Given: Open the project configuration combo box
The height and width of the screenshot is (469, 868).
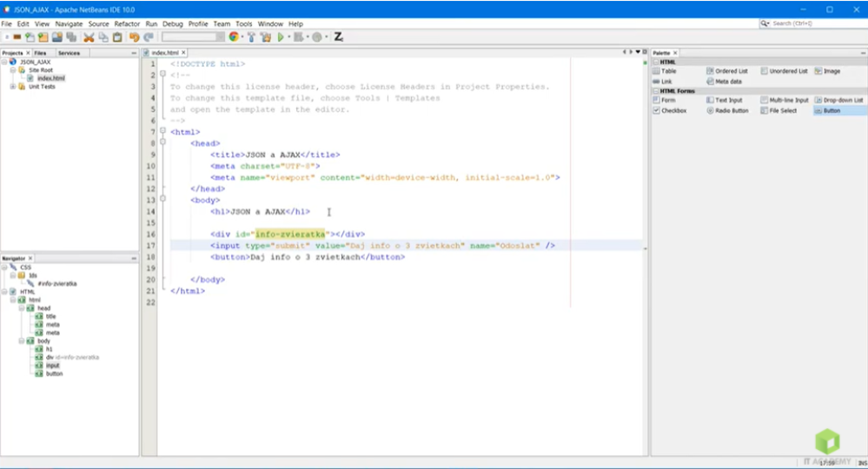Looking at the screenshot, I should 193,37.
